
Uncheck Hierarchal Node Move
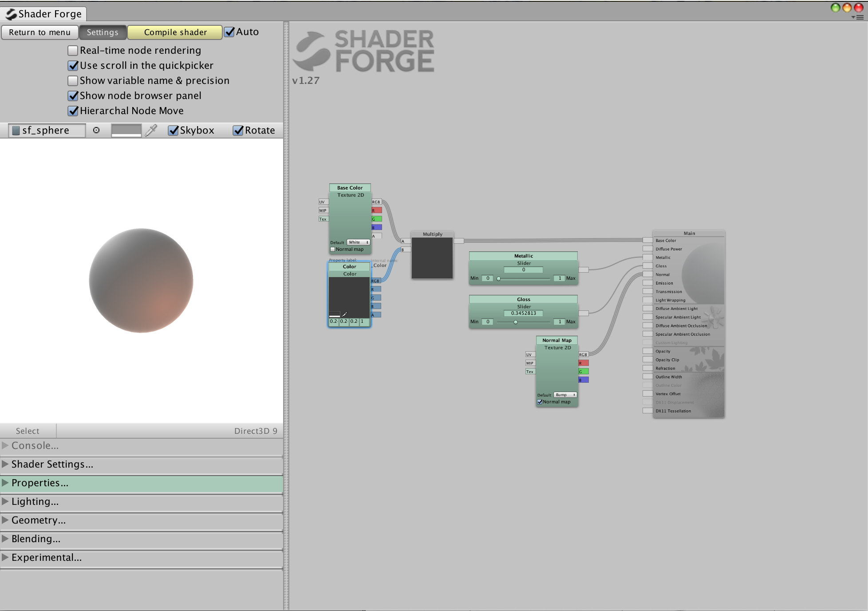(x=73, y=111)
